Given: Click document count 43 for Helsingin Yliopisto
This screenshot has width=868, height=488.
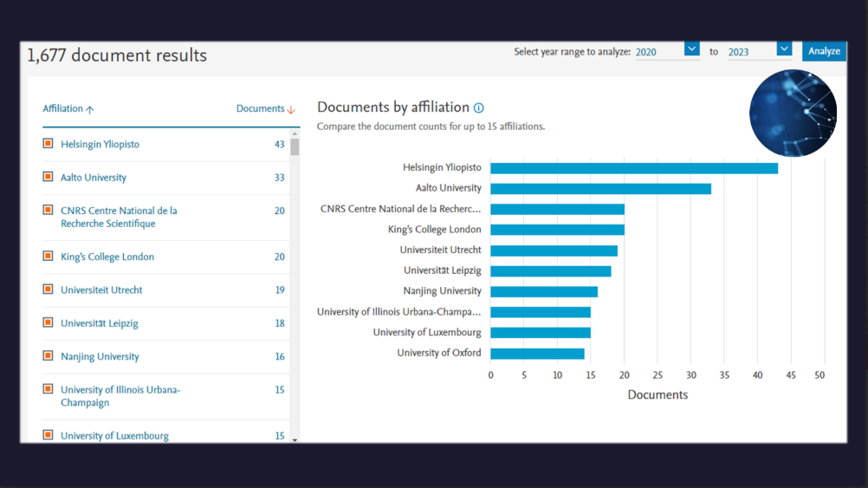Looking at the screenshot, I should pos(280,144).
